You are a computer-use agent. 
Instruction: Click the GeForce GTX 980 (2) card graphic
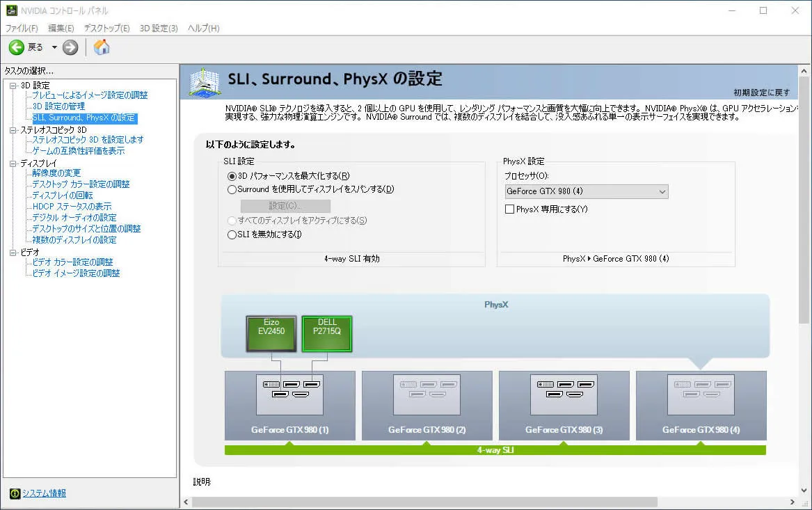[x=427, y=406]
